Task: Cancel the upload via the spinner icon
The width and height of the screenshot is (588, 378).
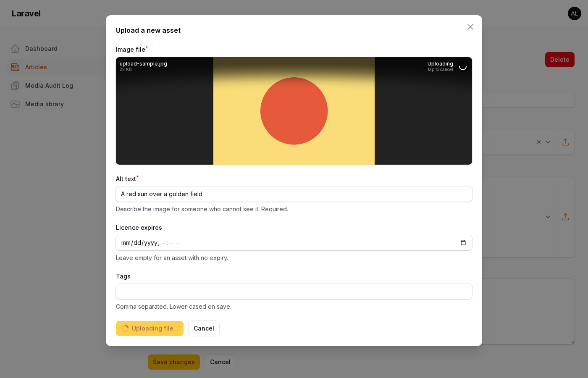Action: [x=463, y=66]
